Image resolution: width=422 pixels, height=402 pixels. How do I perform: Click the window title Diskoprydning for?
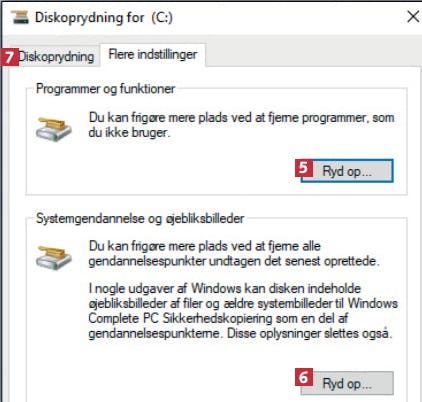[x=90, y=17]
